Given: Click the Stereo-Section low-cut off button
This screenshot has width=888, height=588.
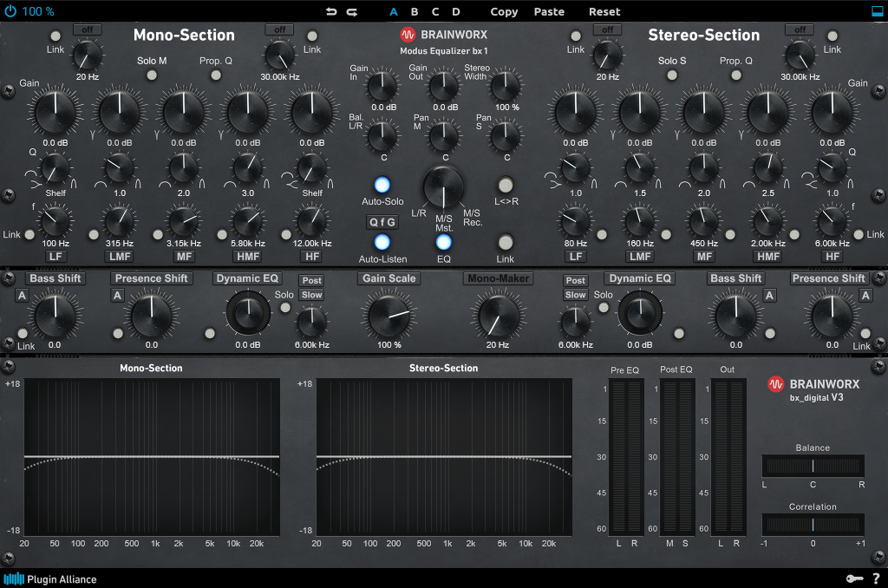Looking at the screenshot, I should click(x=608, y=29).
